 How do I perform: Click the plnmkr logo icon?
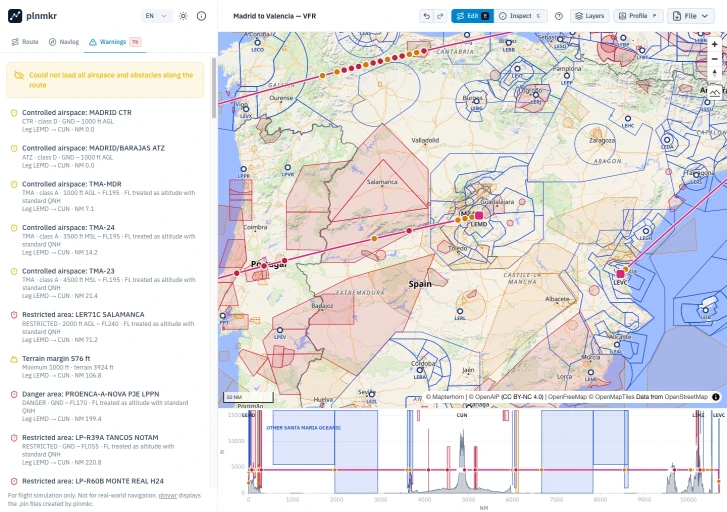pos(15,16)
